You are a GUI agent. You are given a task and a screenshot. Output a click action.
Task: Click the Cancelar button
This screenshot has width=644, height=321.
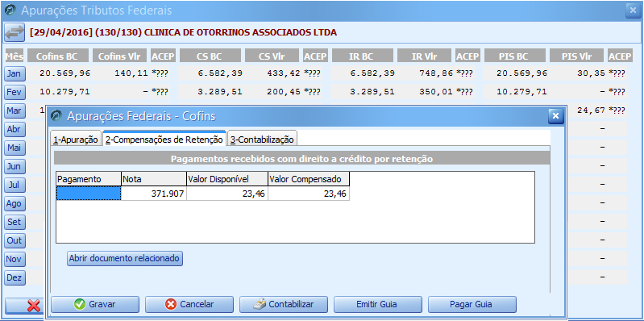(189, 305)
